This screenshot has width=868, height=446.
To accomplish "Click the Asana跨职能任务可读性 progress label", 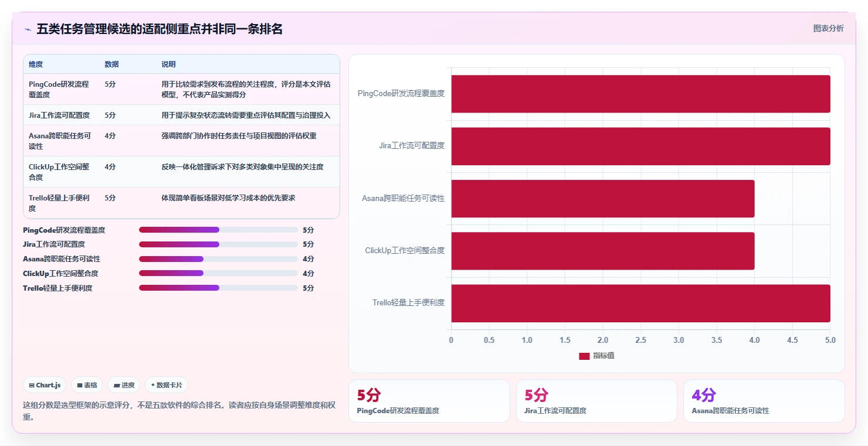I will 62,259.
